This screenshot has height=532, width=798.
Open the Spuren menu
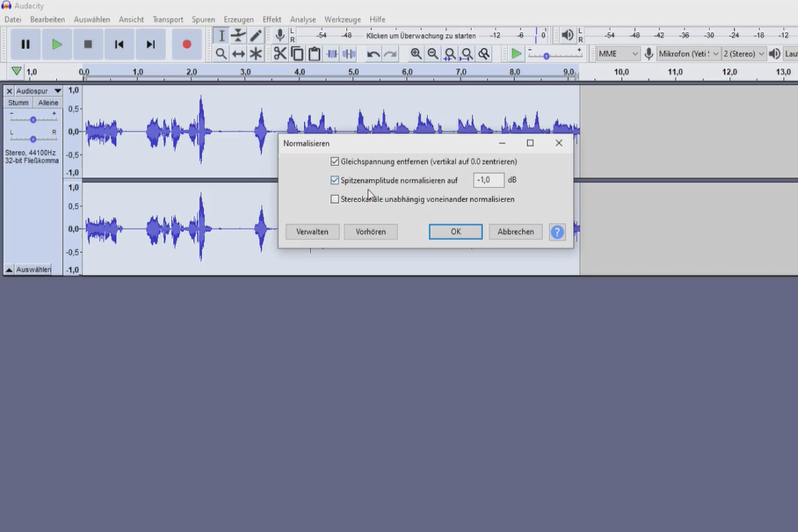(x=203, y=19)
